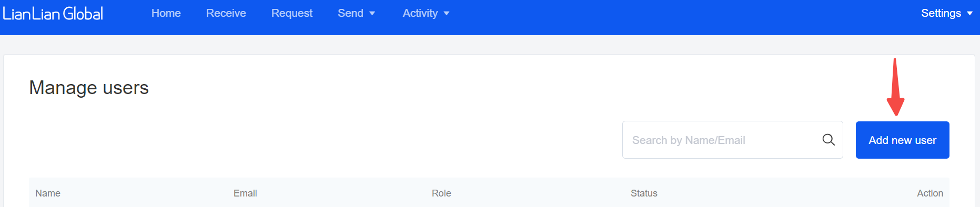Click the caret arrow beside Settings
980x207 pixels.
pyautogui.click(x=970, y=14)
